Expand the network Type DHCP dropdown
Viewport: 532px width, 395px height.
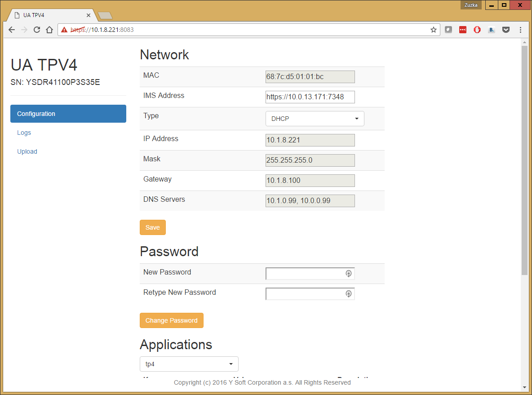click(x=315, y=119)
